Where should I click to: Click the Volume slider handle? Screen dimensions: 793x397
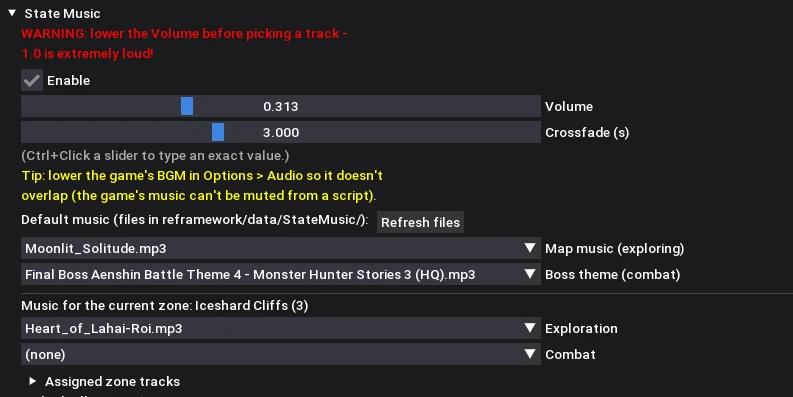[187, 106]
